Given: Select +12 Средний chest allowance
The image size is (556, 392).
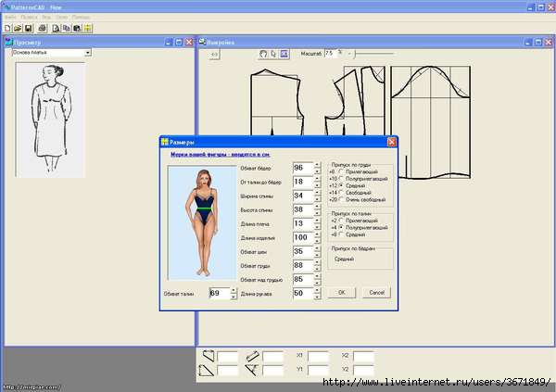Looking at the screenshot, I should coord(341,185).
